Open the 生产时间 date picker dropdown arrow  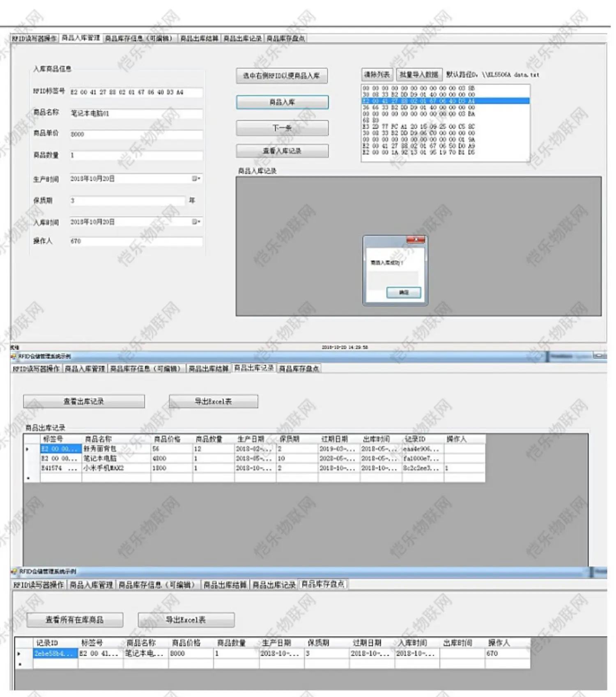(x=196, y=179)
